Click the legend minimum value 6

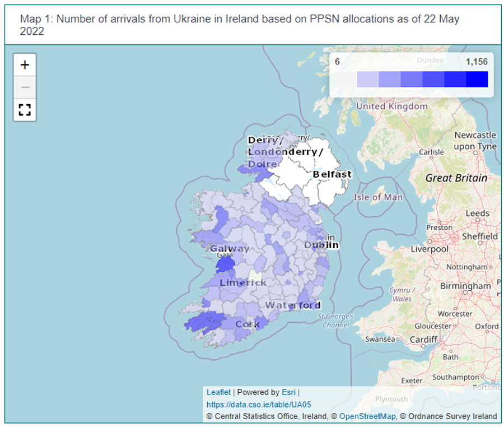point(337,62)
